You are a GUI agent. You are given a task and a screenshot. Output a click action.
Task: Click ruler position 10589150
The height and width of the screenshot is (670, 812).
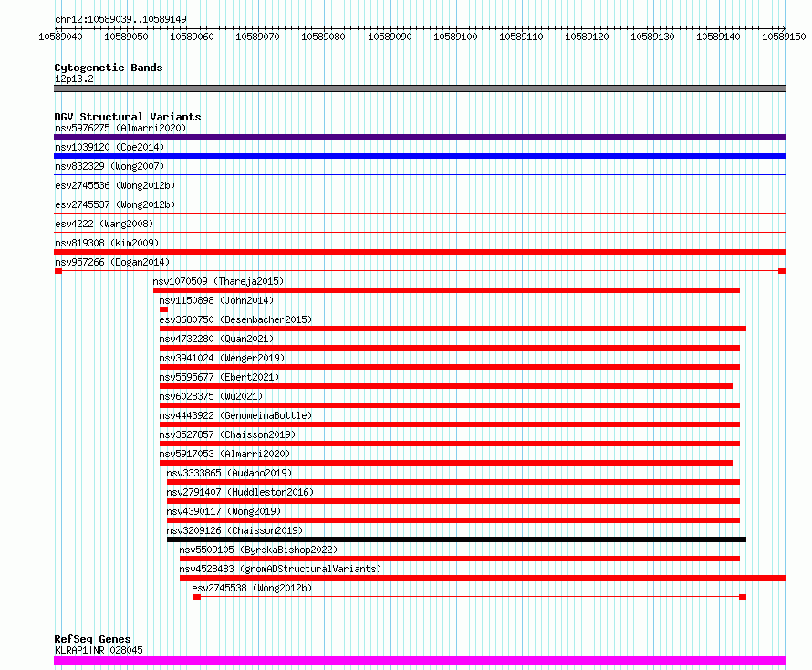[784, 37]
